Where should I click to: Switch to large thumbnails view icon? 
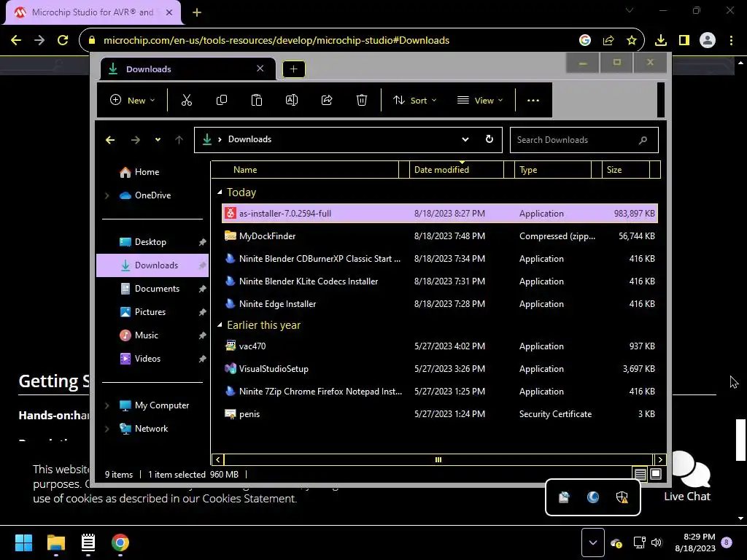[656, 474]
